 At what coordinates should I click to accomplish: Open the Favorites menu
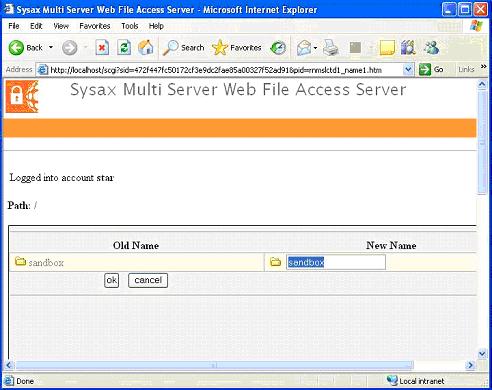(x=95, y=26)
